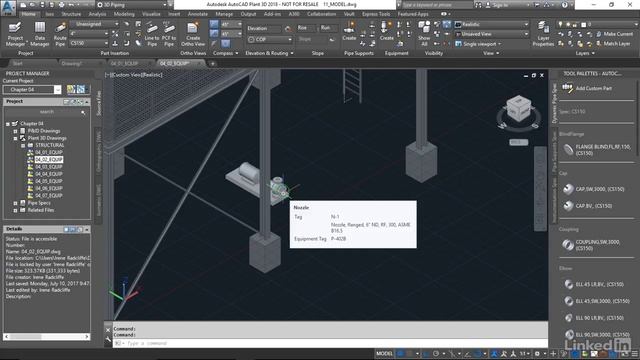This screenshot has width=640, height=360.
Task: Click the Help question mark icon
Action: 564,5
